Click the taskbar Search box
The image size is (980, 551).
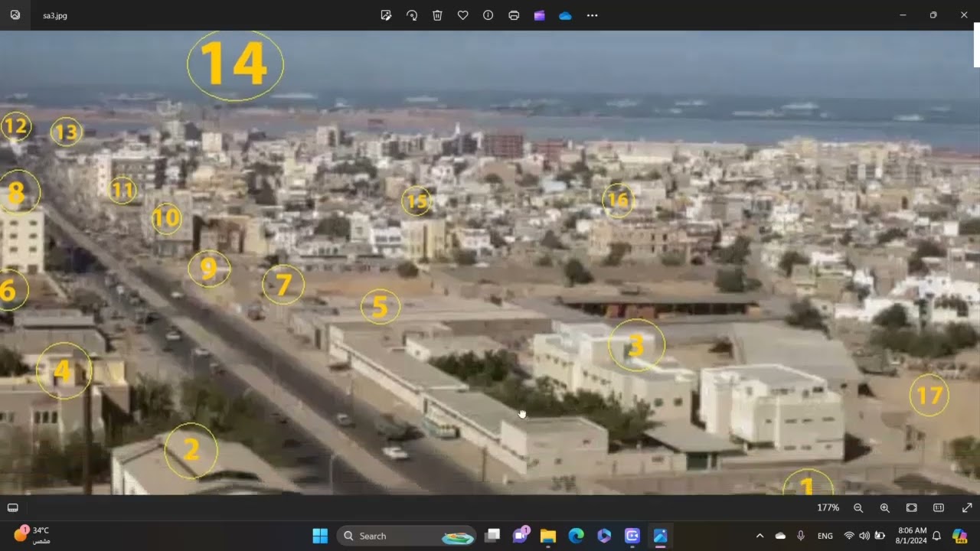point(407,536)
